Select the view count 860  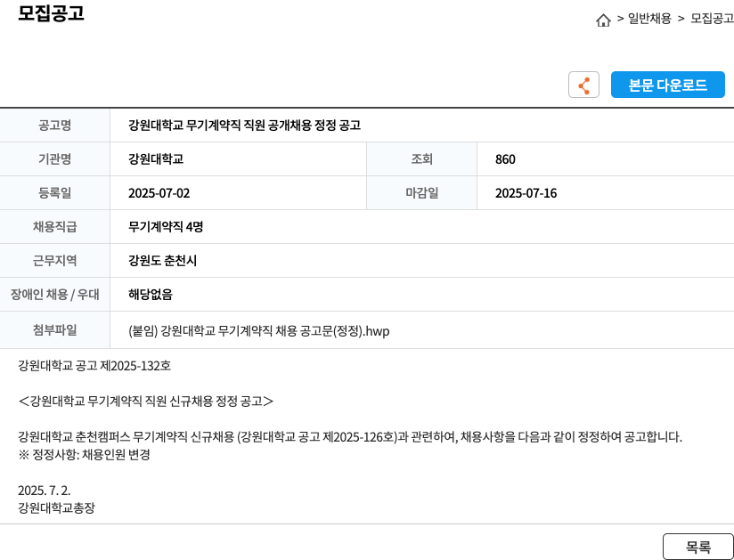505,159
